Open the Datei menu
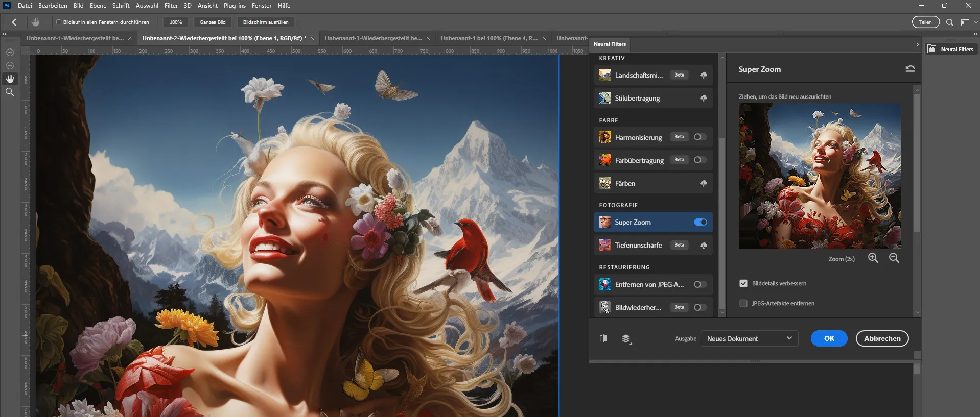The width and height of the screenshot is (980, 417). pos(25,6)
